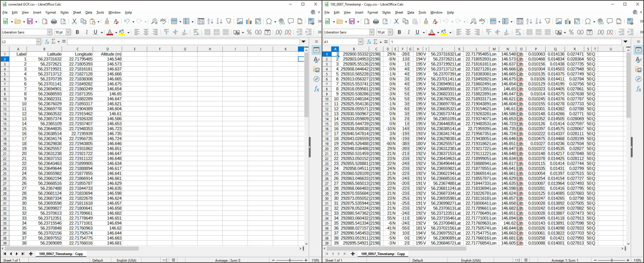Open font name dropdown in Timestamp - Copy.csv window
Viewport: 644px width, 263px height.
coord(371,32)
